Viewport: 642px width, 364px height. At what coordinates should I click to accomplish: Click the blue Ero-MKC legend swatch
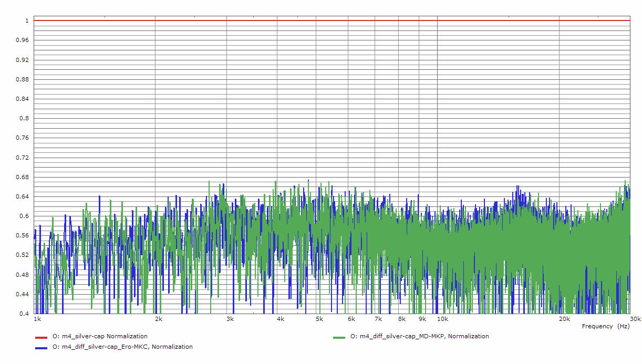[42, 347]
